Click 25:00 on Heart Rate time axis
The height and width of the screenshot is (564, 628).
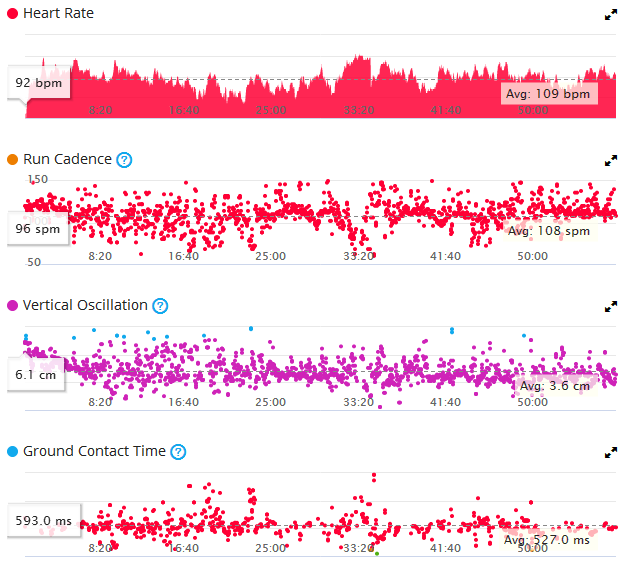(271, 110)
